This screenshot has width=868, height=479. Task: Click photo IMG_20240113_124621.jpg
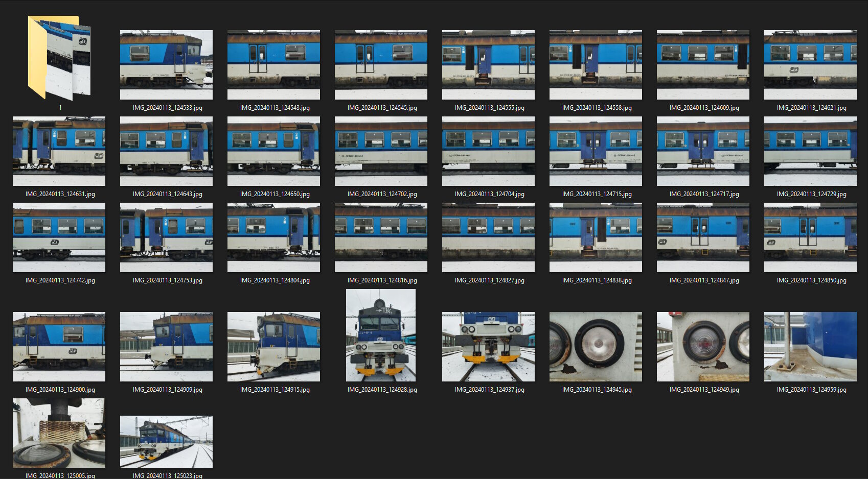tap(810, 65)
